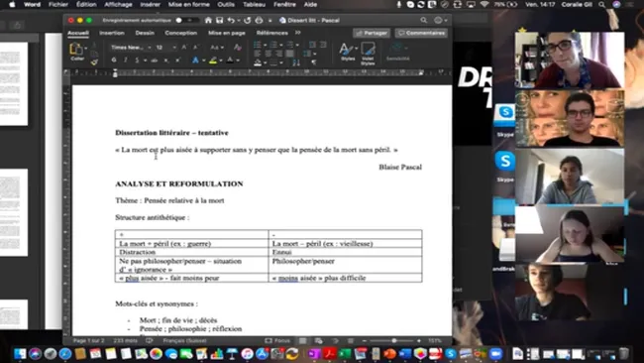The height and width of the screenshot is (363, 644).
Task: Apply the yellow highlight color
Action: pyautogui.click(x=213, y=60)
